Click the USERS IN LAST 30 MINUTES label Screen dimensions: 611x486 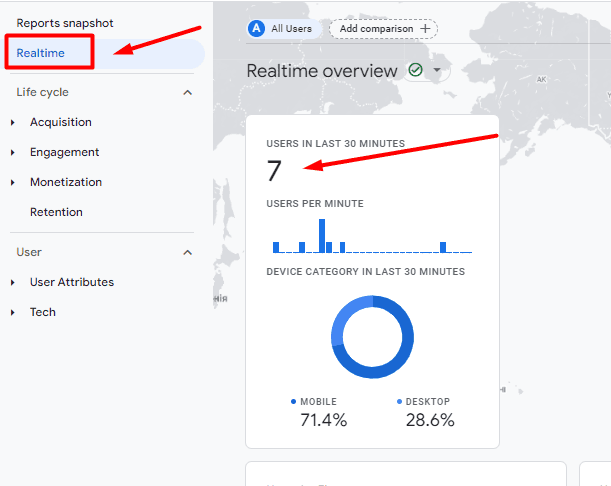coord(336,143)
